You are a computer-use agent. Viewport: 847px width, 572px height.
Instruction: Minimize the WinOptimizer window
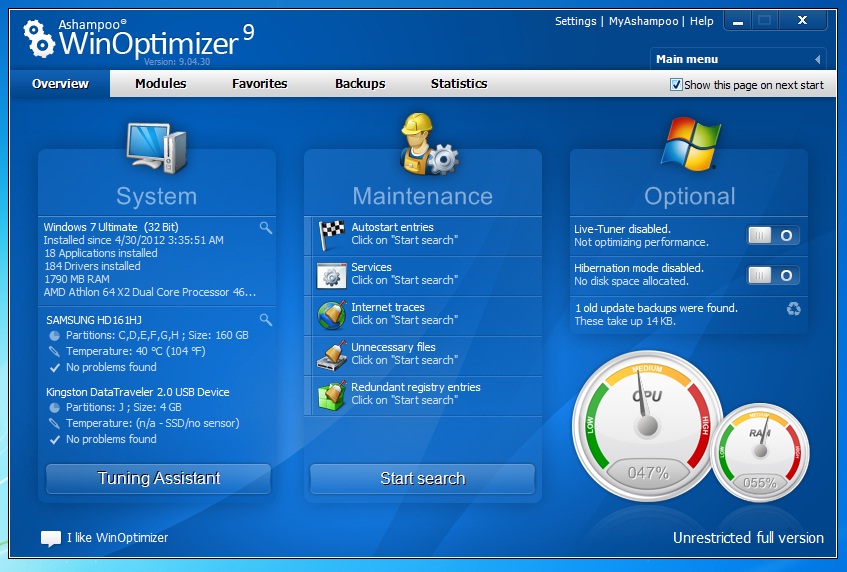tap(738, 22)
